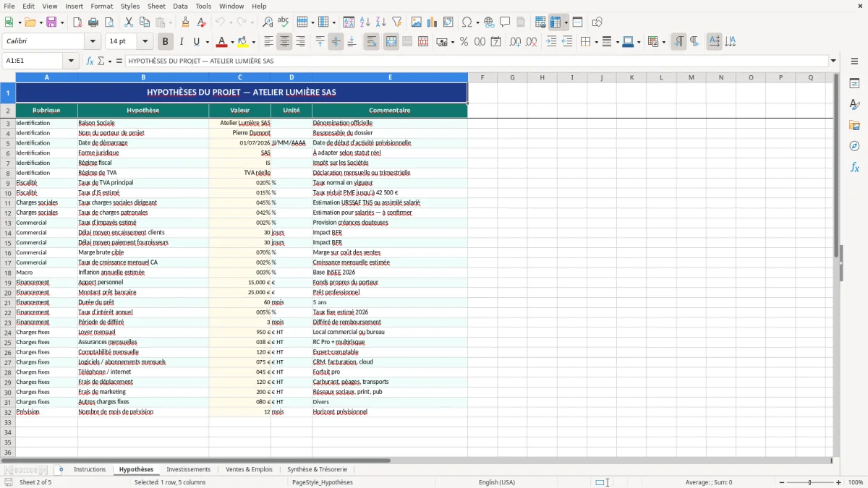Insert an image
868x488 pixels.
(417, 22)
